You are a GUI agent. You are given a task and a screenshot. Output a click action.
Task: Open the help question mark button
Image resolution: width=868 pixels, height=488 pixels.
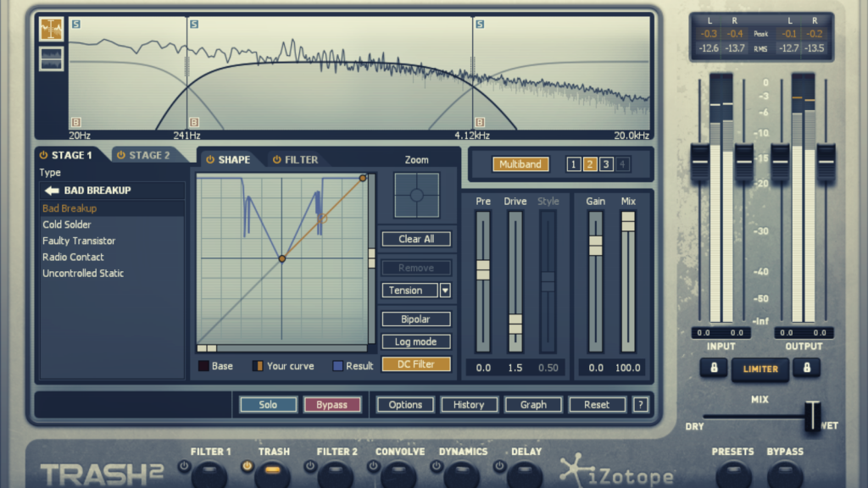(641, 404)
